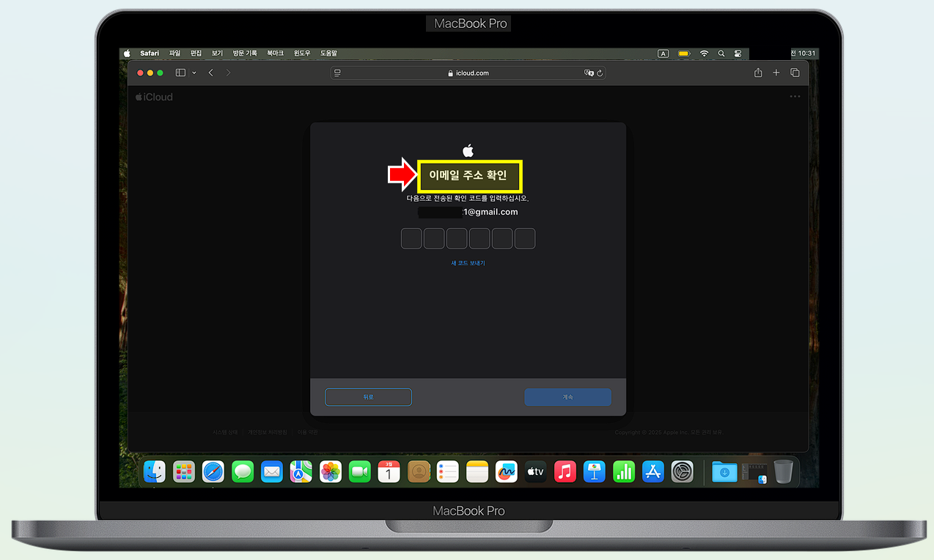Open Messages from the dock
This screenshot has width=934, height=560.
click(x=243, y=471)
